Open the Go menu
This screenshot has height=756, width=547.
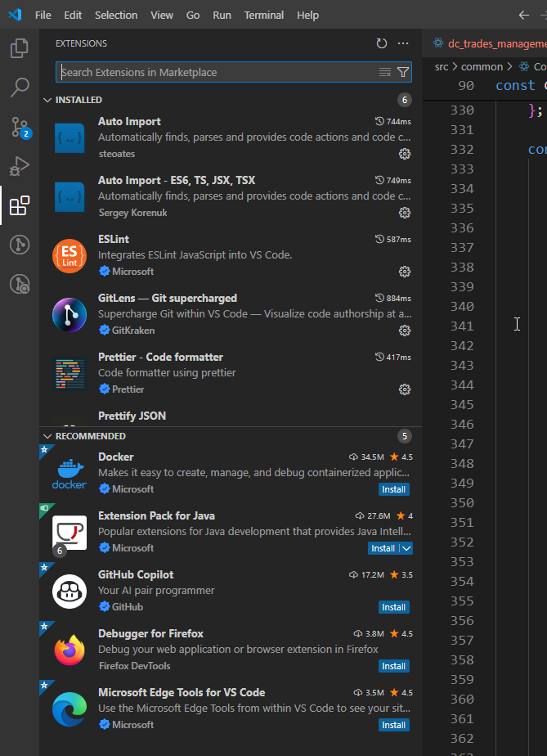pos(193,15)
